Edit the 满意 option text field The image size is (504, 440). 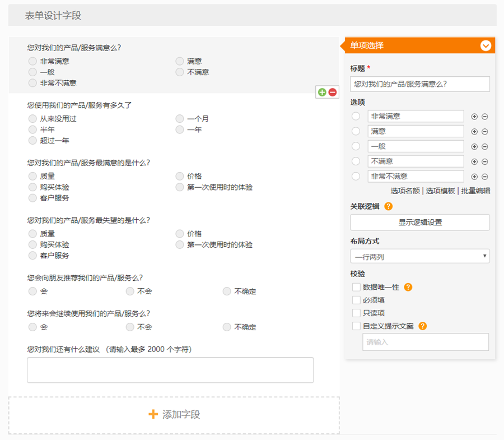(x=416, y=131)
